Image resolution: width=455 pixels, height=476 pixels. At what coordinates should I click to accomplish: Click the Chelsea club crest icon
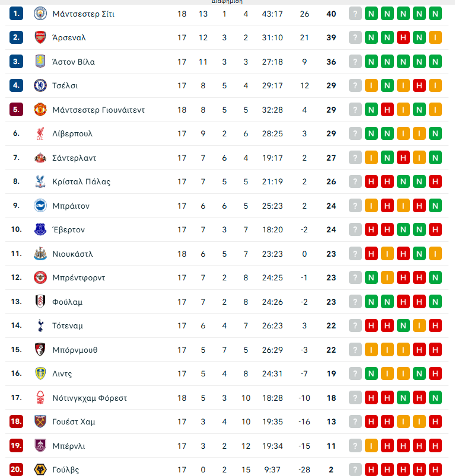click(40, 85)
